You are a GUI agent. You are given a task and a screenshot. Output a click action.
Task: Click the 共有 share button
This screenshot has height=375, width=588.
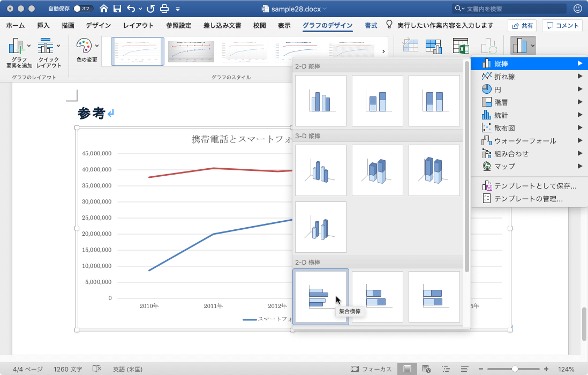pyautogui.click(x=522, y=26)
